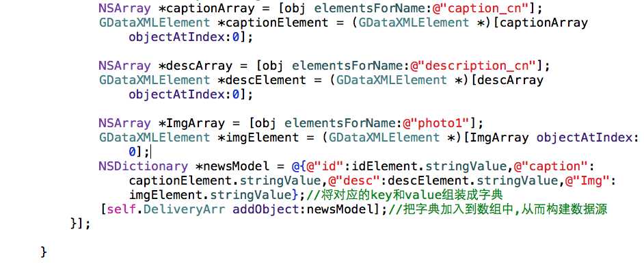Click the comment 把字典加入到数组中,从而构建数据源
This screenshot has height=264, width=644.
[498, 209]
